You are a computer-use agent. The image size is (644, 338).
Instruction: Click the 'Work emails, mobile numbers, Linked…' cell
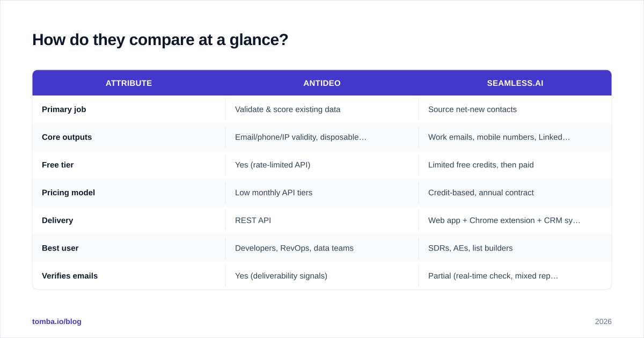pos(499,137)
